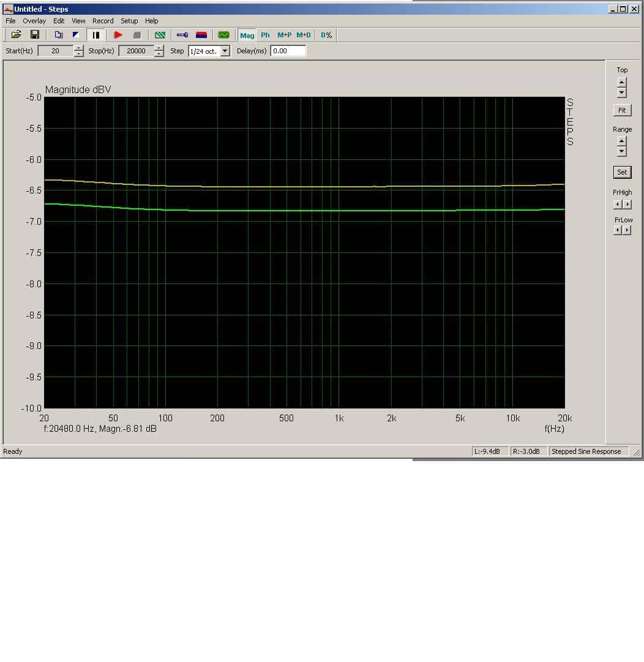Screen dimensions: 644x662
Task: Click the open file folder icon
Action: click(16, 35)
